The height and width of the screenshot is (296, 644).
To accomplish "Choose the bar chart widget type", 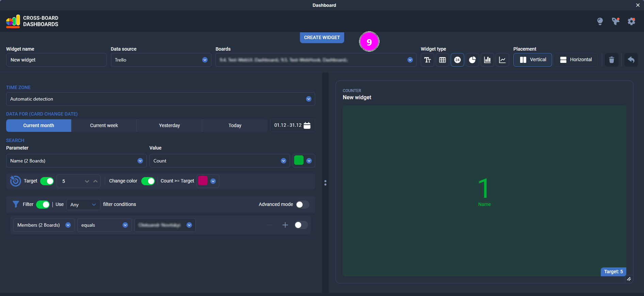I will (487, 60).
